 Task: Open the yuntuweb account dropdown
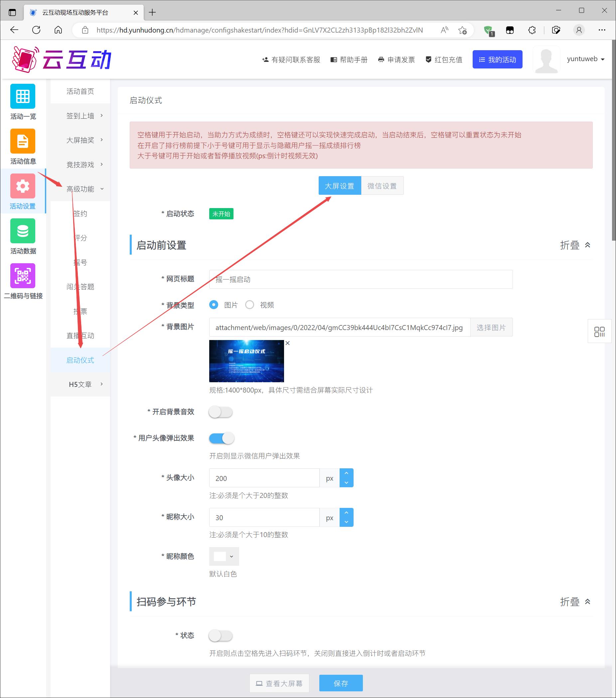pyautogui.click(x=585, y=59)
